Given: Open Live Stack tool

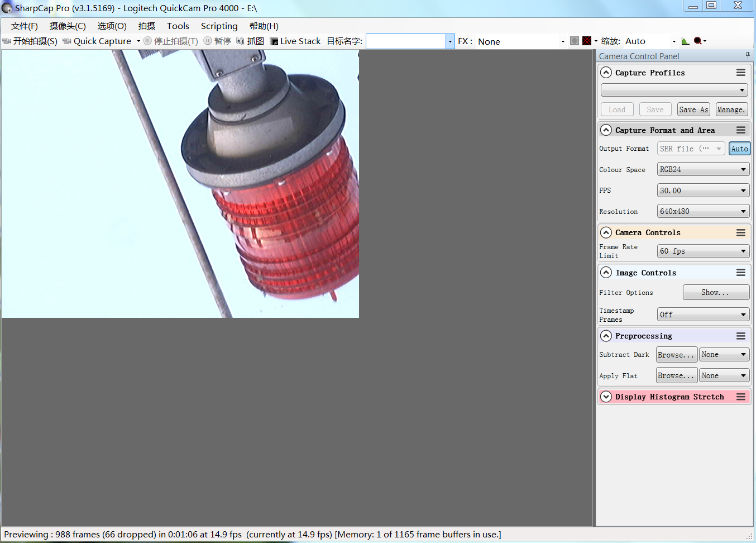Looking at the screenshot, I should tap(295, 41).
